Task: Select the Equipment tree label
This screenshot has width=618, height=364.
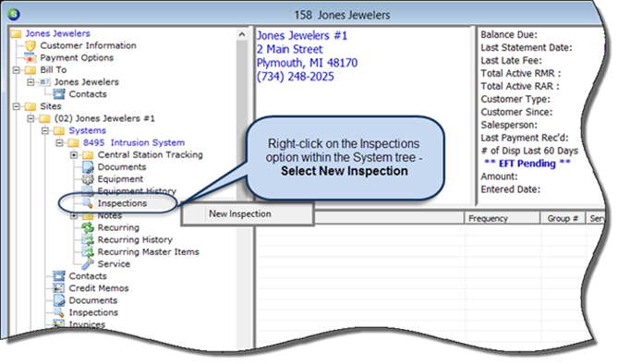Action: [x=120, y=179]
